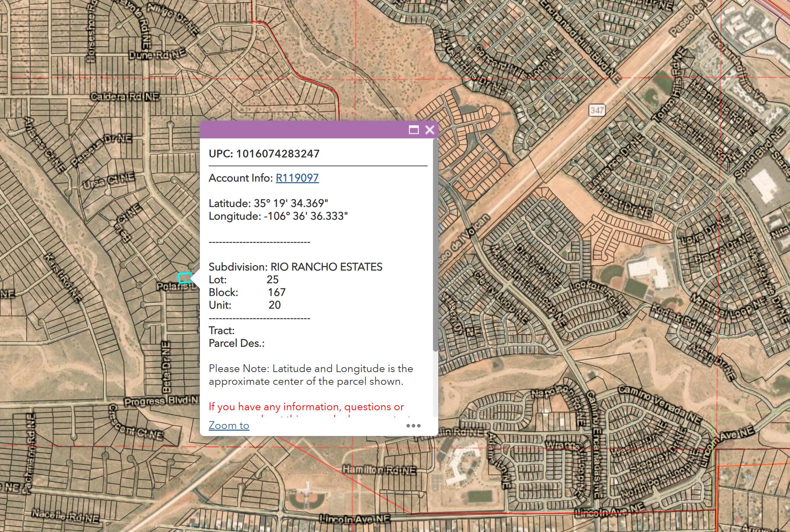
Task: Close the parcel info popup
Action: click(429, 130)
